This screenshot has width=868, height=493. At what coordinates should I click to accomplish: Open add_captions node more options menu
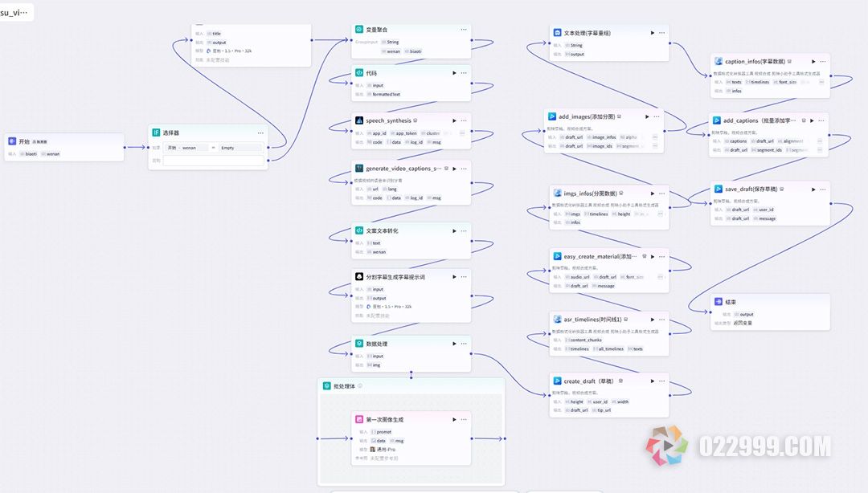[x=821, y=120]
